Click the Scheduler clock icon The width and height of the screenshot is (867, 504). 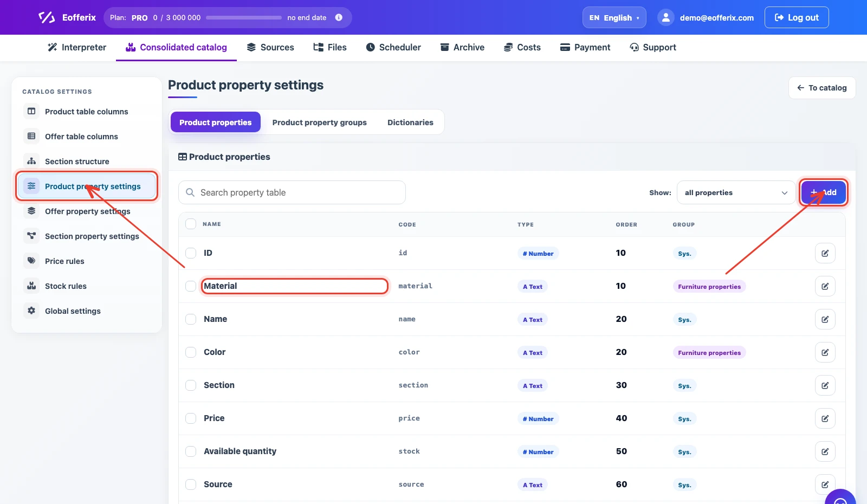pos(371,47)
